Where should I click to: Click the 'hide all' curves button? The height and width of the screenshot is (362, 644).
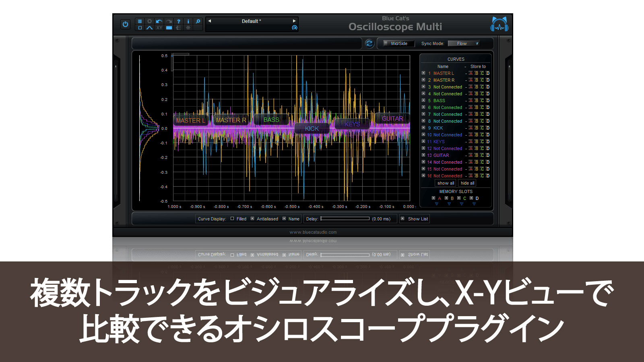point(467,183)
